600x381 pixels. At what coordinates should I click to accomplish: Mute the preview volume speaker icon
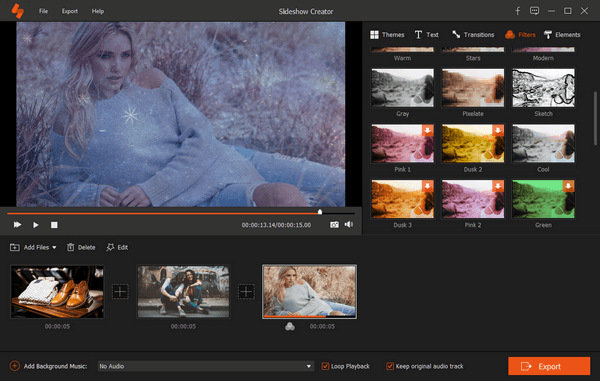(x=349, y=224)
